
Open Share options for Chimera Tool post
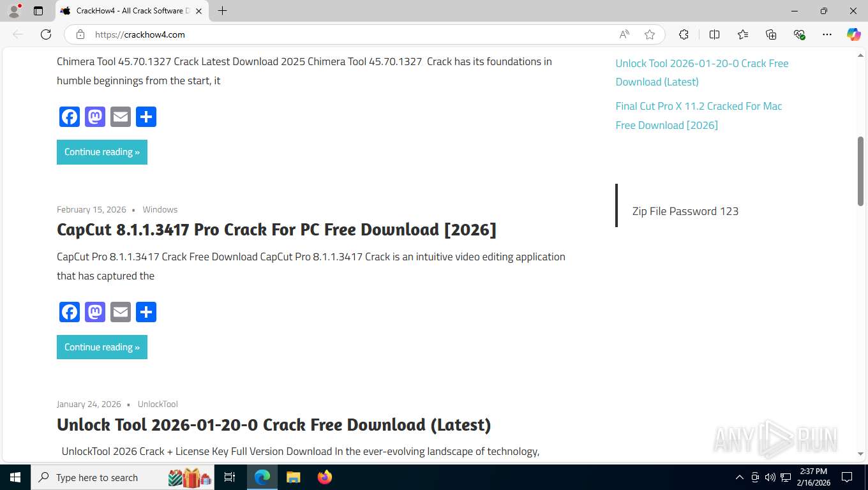[146, 117]
